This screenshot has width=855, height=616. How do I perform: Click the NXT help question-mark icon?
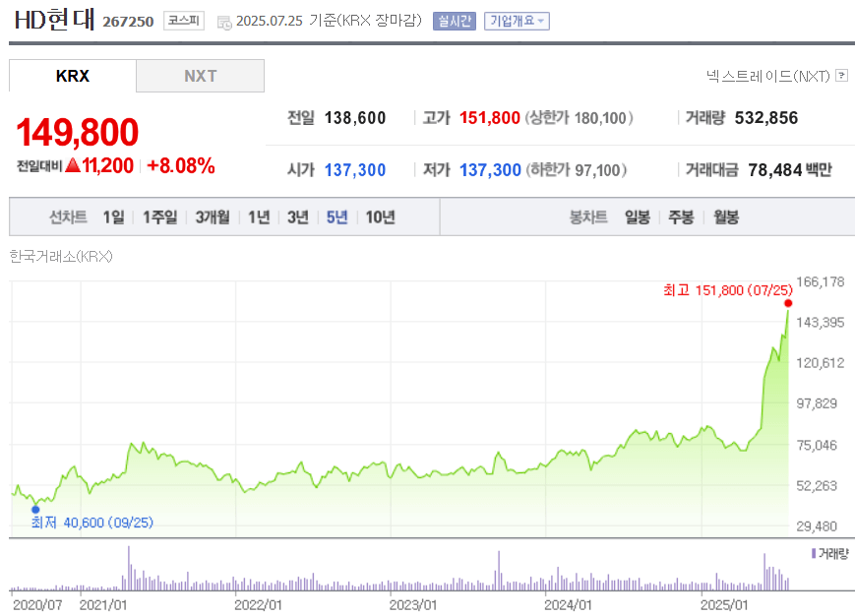[842, 75]
